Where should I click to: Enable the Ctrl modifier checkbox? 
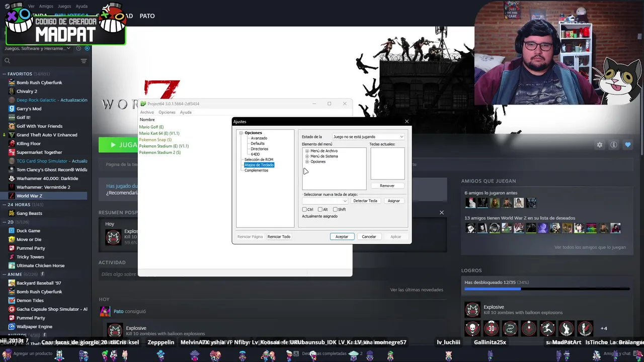pos(304,209)
